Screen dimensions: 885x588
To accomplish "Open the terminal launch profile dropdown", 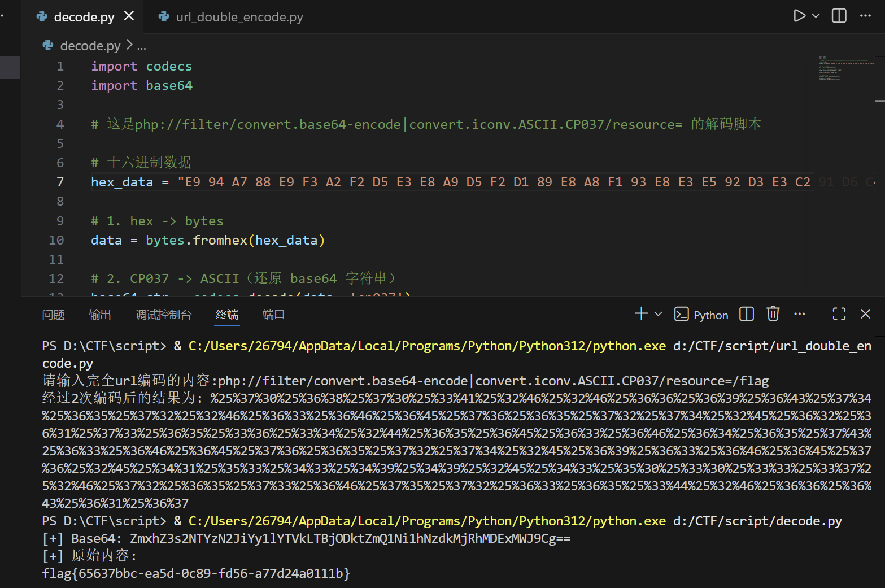I will pyautogui.click(x=658, y=314).
